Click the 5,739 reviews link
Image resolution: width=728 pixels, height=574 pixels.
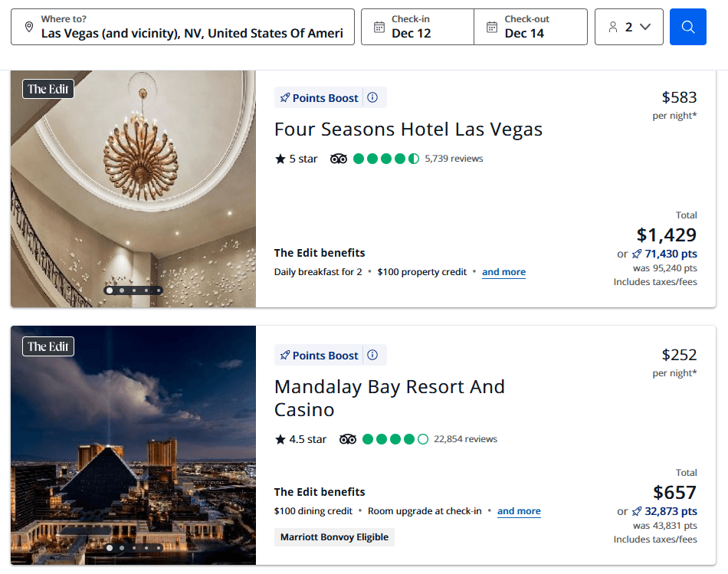tap(454, 159)
